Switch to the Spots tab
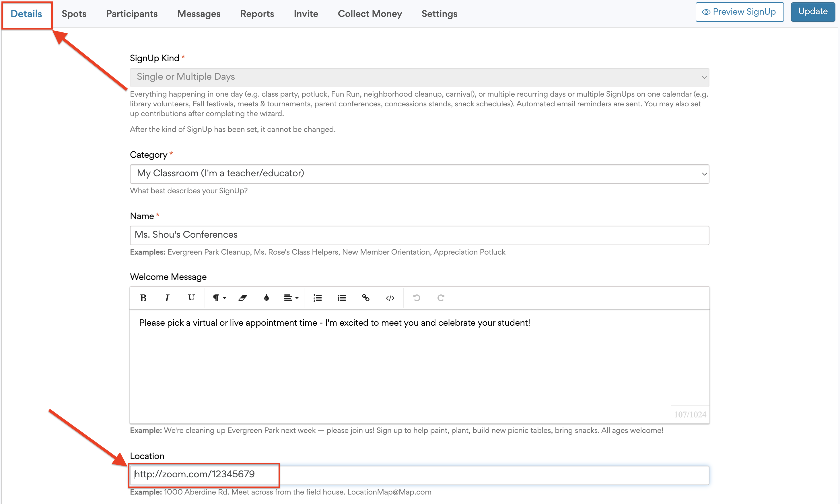This screenshot has height=504, width=840. click(x=74, y=13)
